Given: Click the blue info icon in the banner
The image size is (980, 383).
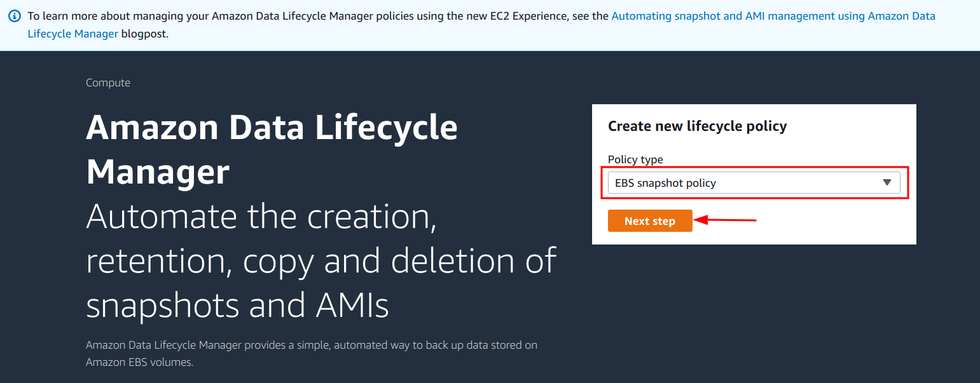Looking at the screenshot, I should 15,16.
